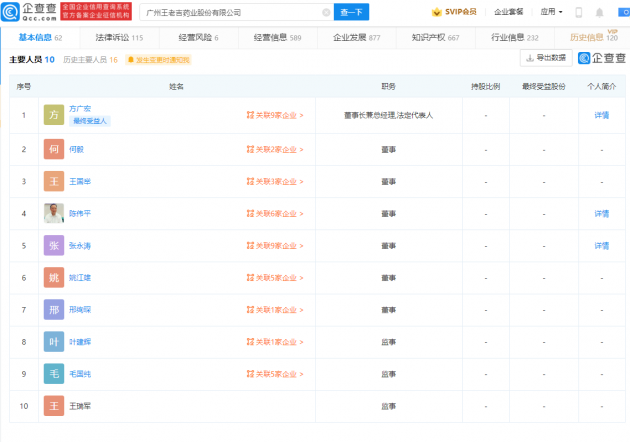The width and height of the screenshot is (630, 442).
Task: Click the 查一下 search button
Action: point(351,12)
